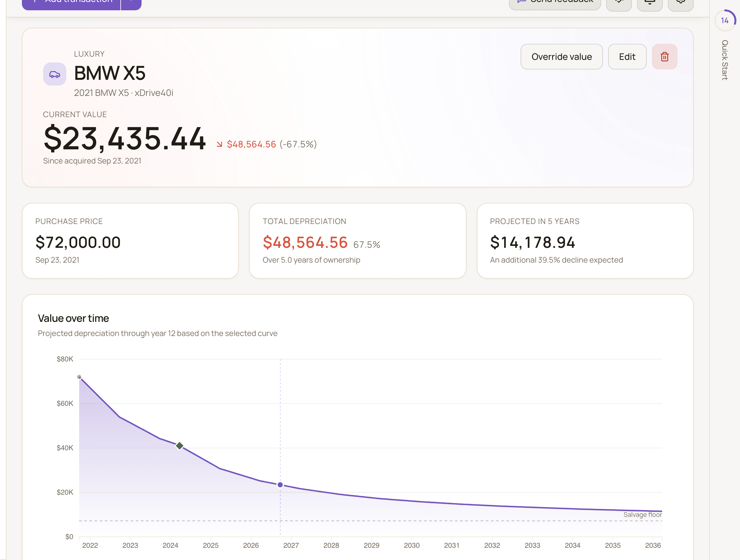This screenshot has width=740, height=560.
Task: Click the TOTAL DEPRECIATION card label
Action: [304, 221]
